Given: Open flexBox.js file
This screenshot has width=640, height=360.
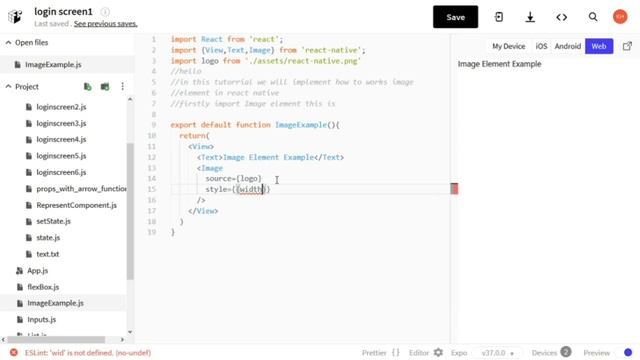Looking at the screenshot, I should [x=43, y=287].
